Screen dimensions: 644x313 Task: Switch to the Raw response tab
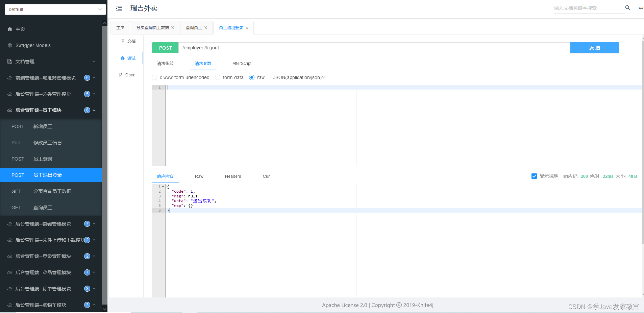199,176
